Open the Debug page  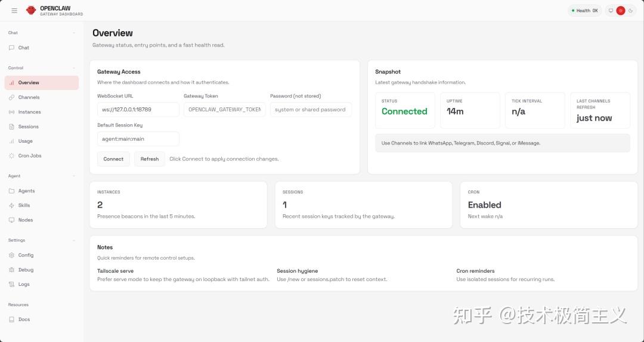[26, 270]
